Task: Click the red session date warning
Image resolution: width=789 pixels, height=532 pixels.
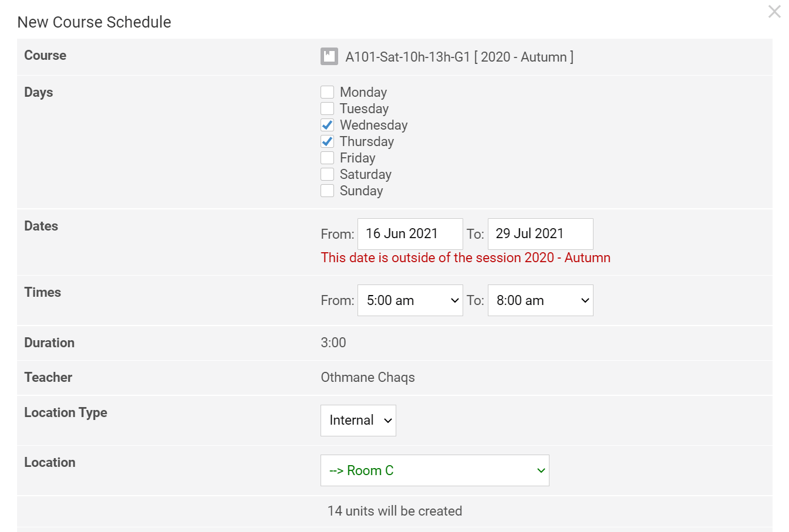Action: pyautogui.click(x=465, y=257)
